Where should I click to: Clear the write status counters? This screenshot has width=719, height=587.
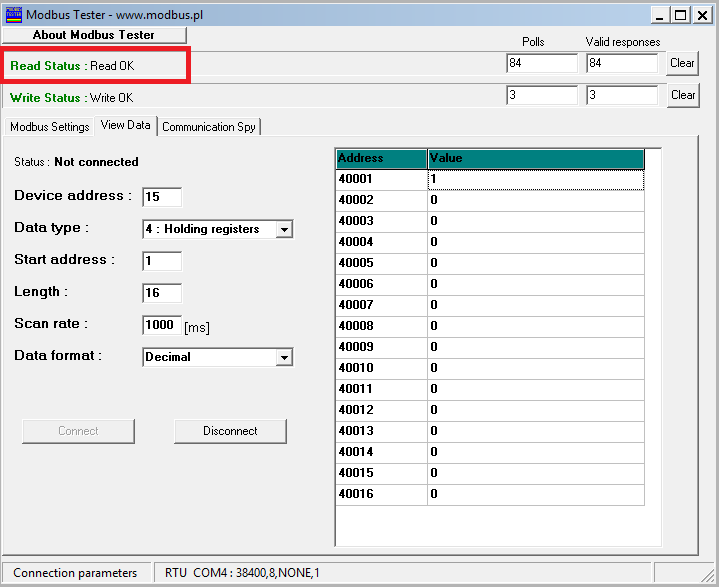pos(683,95)
